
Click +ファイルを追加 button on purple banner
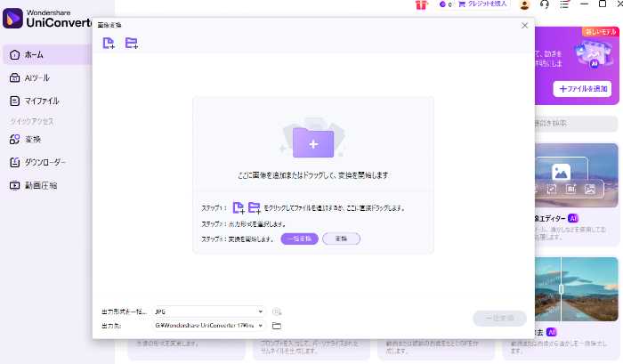582,89
